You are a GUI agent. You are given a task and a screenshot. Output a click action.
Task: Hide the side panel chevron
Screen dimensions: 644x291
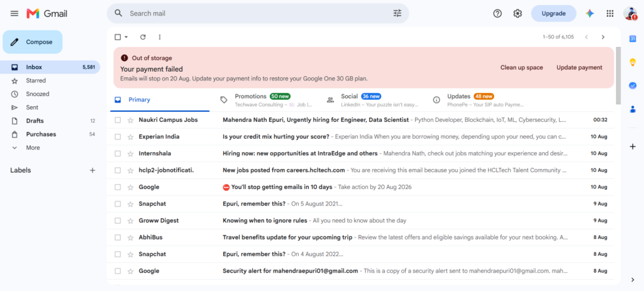point(633,280)
